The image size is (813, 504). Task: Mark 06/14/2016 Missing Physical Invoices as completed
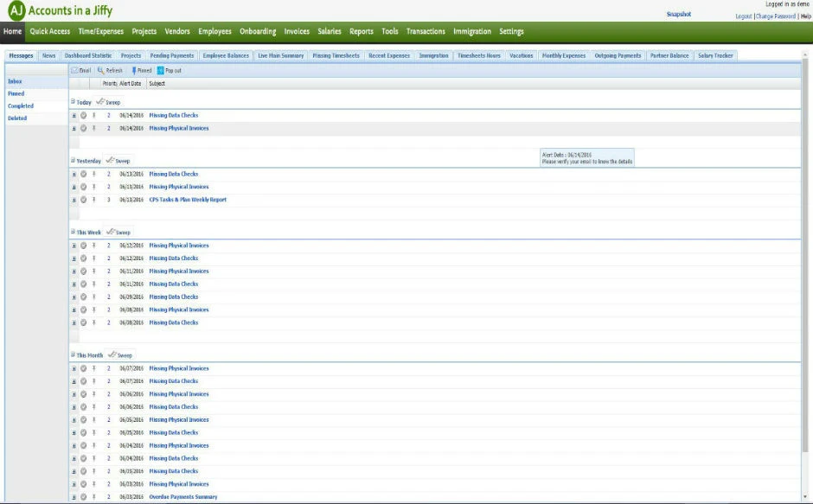click(84, 128)
